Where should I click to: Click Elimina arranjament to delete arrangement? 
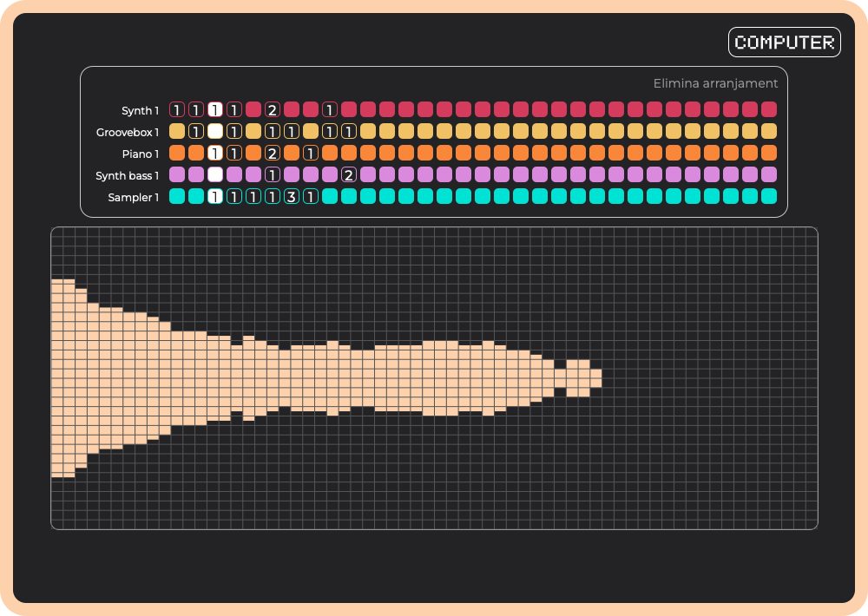[x=715, y=83]
